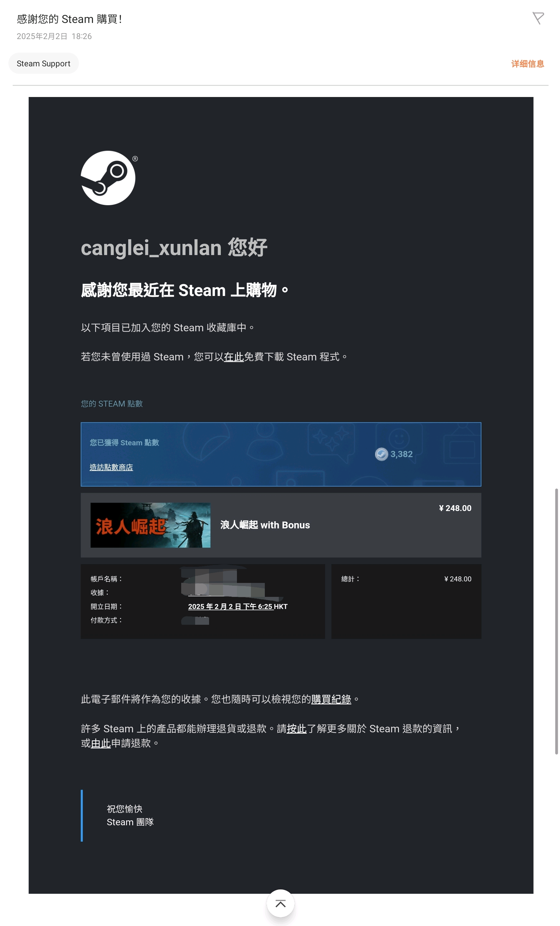Click the 3,382 points value
Screen dimensions: 560x926
coord(401,454)
